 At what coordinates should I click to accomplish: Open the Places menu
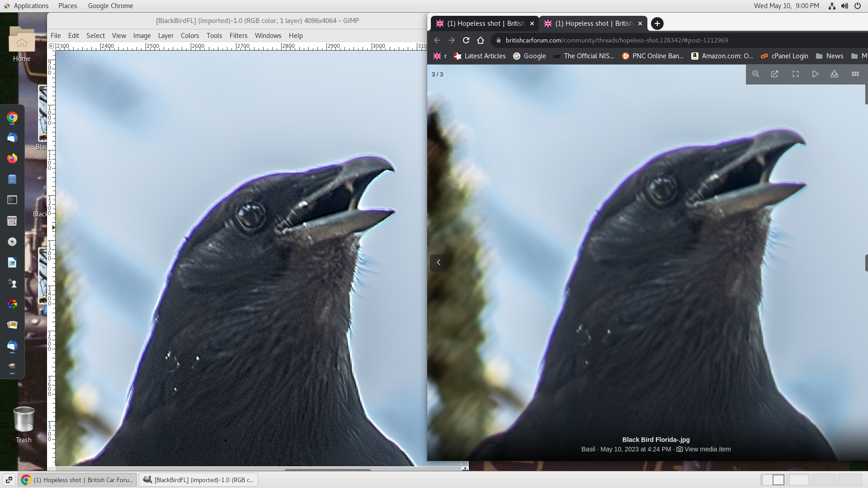67,6
